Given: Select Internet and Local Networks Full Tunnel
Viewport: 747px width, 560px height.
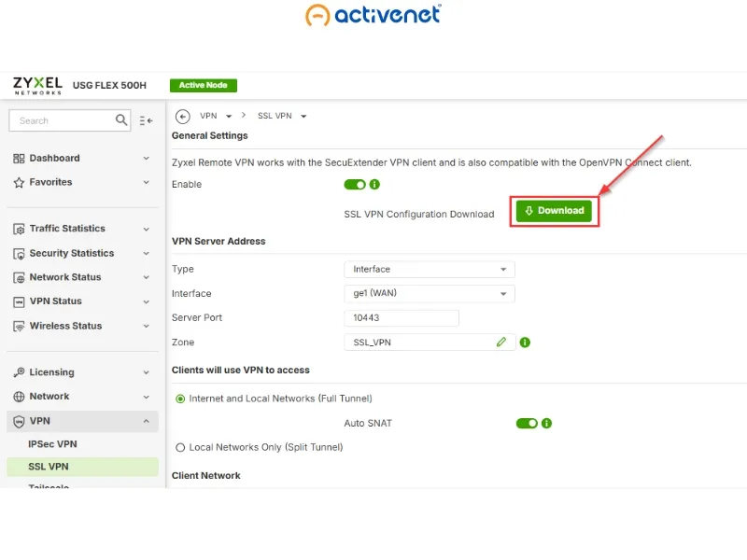Looking at the screenshot, I should tap(180, 399).
